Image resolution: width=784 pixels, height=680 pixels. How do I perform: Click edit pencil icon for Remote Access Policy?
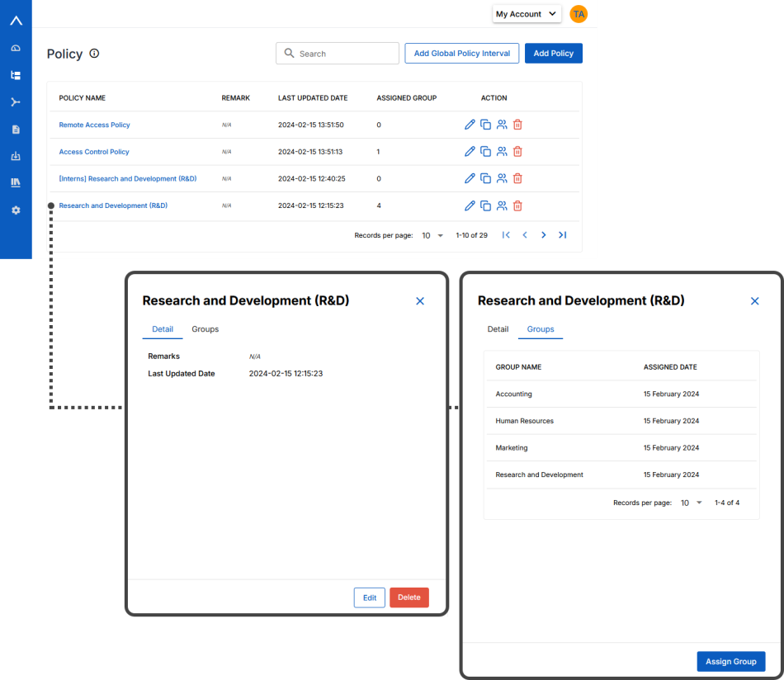tap(470, 125)
